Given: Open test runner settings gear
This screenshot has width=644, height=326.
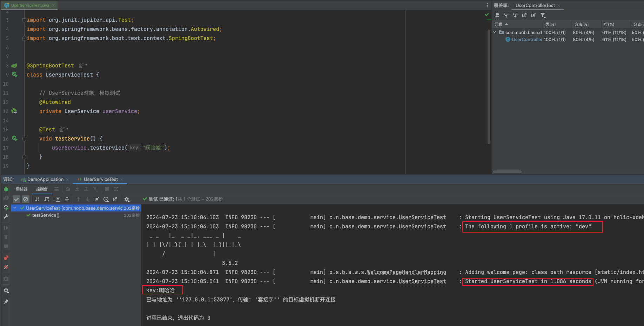Looking at the screenshot, I should tap(127, 199).
